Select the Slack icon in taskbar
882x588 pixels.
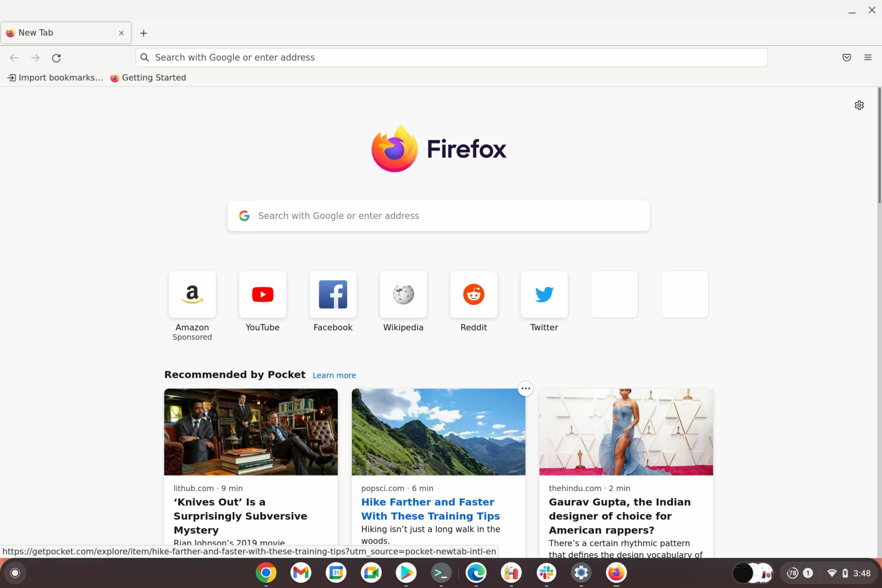pyautogui.click(x=547, y=573)
